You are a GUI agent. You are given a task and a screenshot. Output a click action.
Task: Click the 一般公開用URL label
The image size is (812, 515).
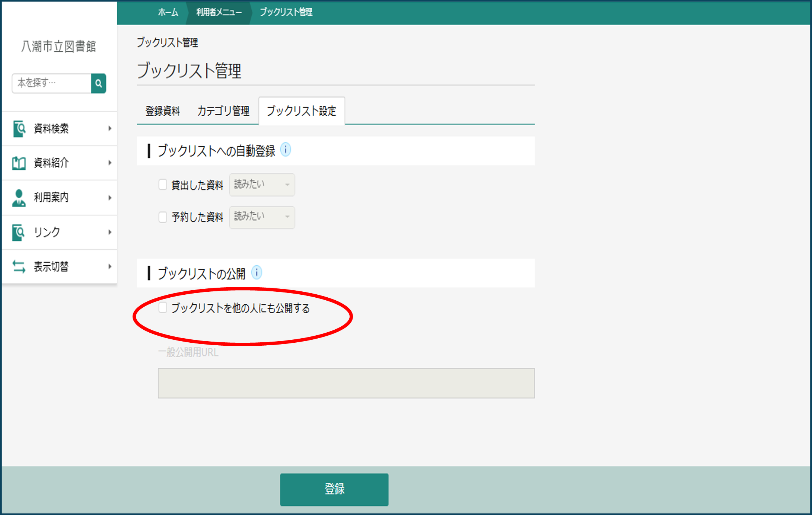188,352
